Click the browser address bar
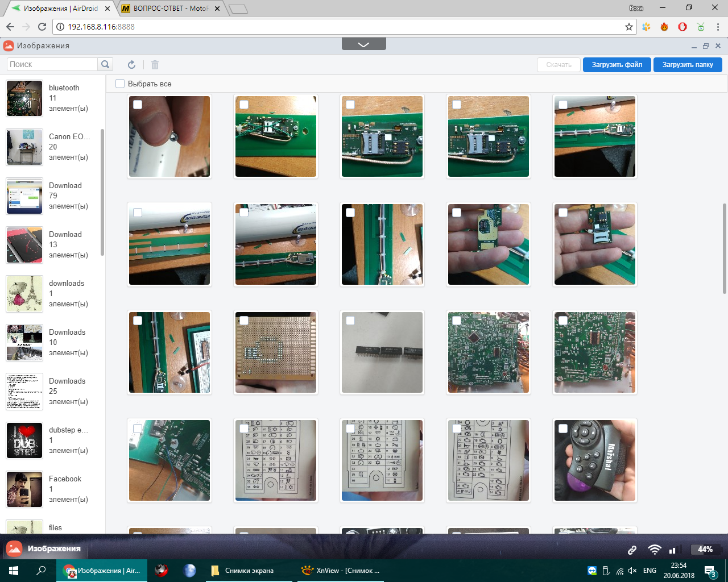Viewport: 728px width, 582px height. [345, 27]
